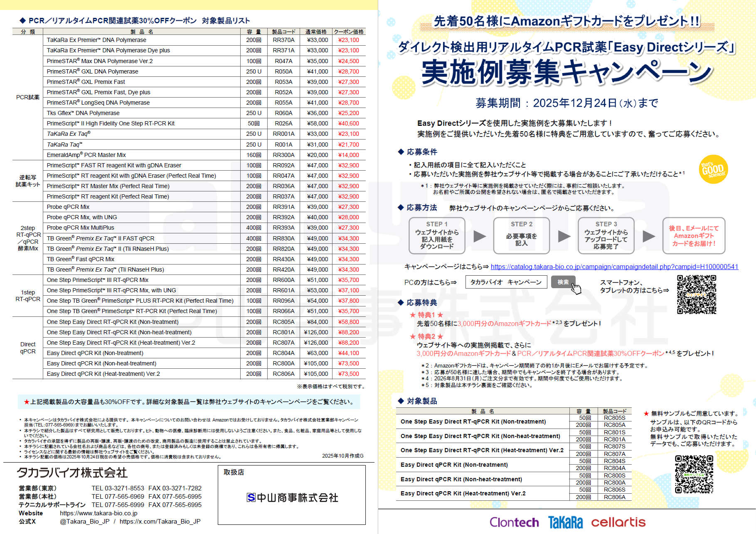The width and height of the screenshot is (756, 534).
Task: Click the www.takara-bio.co.jp website address
Action: tap(99, 513)
